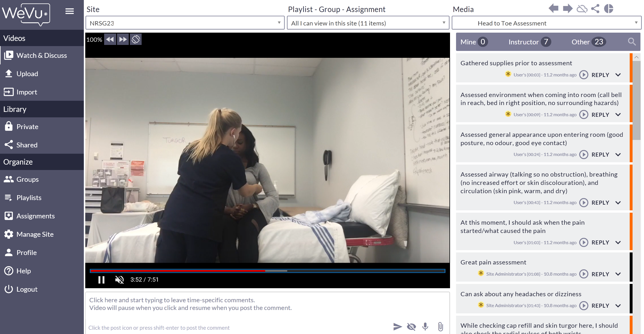Toggle comment visibility eye icon
This screenshot has width=644, height=334.
[411, 327]
